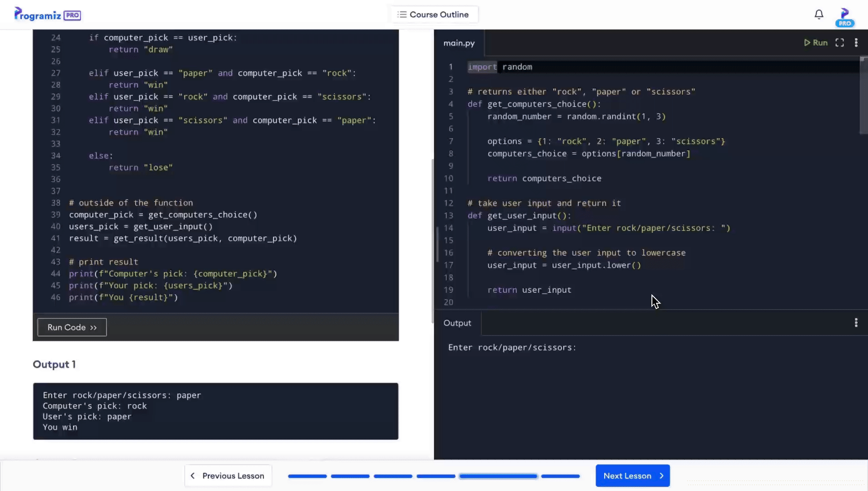Click on 'import random' line in editor
The width and height of the screenshot is (868, 491).
[x=500, y=67]
